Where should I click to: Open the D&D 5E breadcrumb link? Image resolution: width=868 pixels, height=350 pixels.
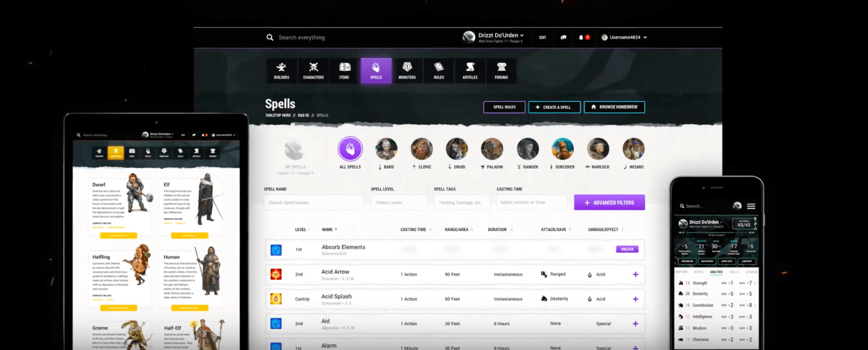tap(304, 115)
